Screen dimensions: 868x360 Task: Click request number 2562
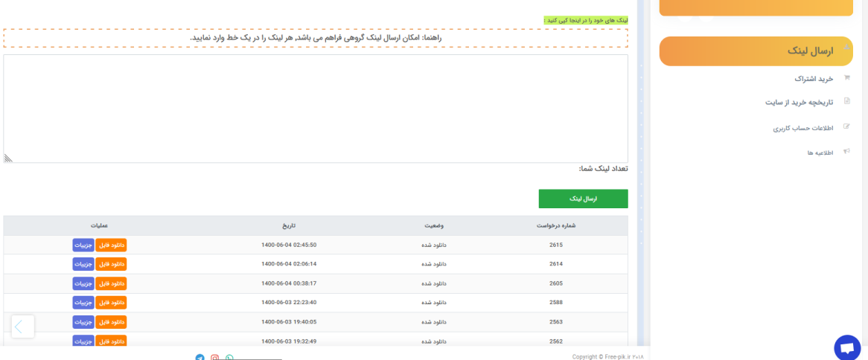tap(556, 341)
